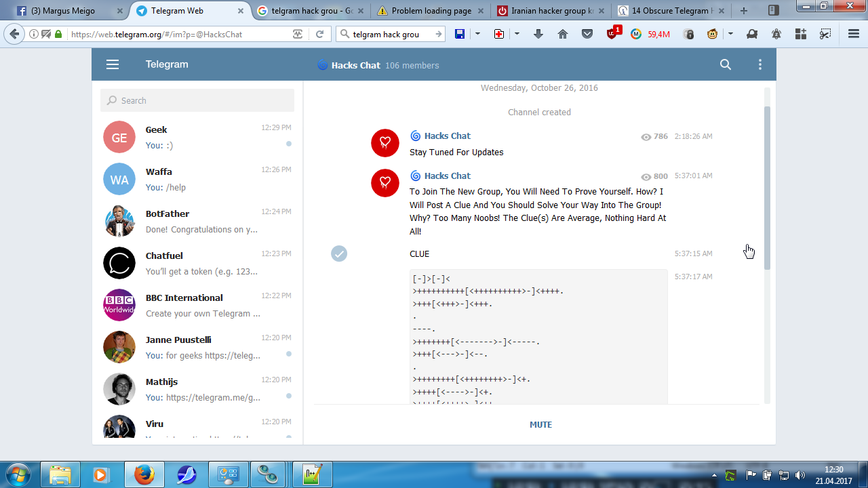Open the save icon dropdown arrow
Viewport: 868px width, 488px height.
pos(477,35)
